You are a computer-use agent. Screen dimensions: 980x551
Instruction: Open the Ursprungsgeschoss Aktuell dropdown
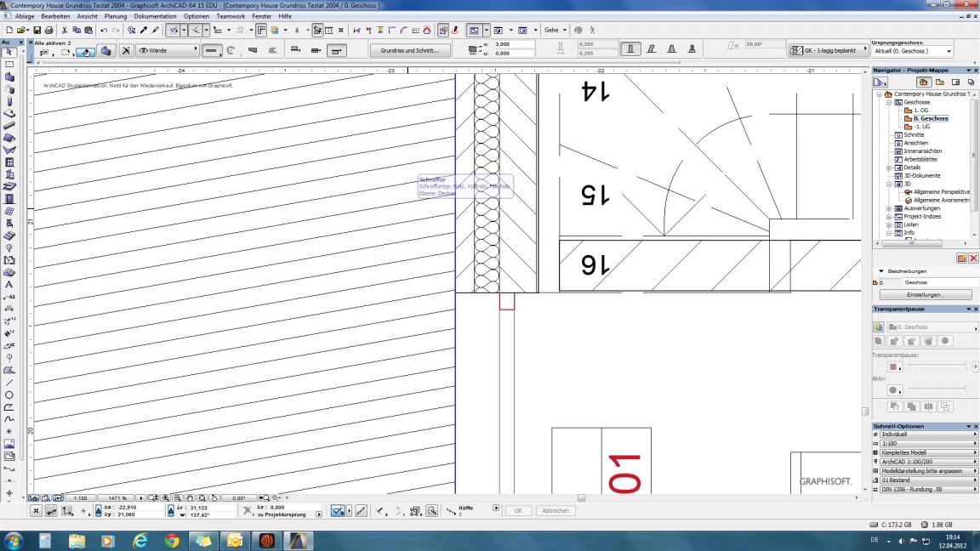pyautogui.click(x=913, y=51)
